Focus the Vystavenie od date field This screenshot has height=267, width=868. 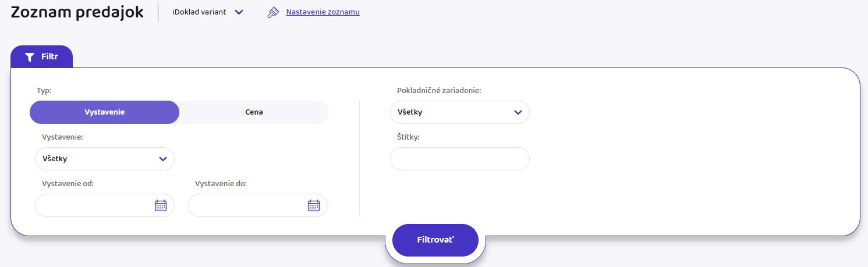tap(93, 205)
